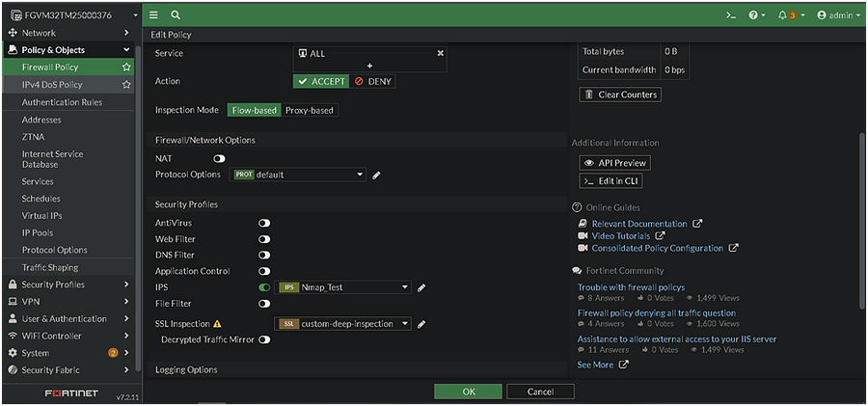The image size is (868, 406).
Task: Toggle NAT switch
Action: click(x=219, y=159)
